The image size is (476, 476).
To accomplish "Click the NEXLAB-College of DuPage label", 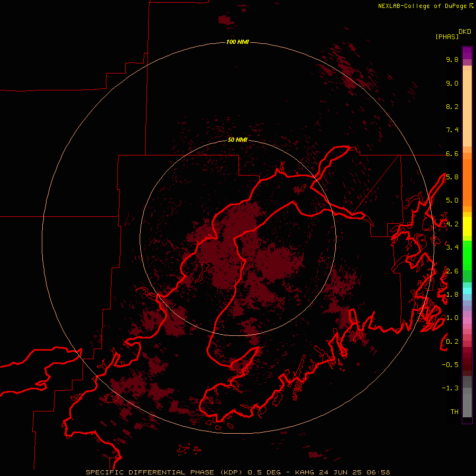I will click(422, 6).
